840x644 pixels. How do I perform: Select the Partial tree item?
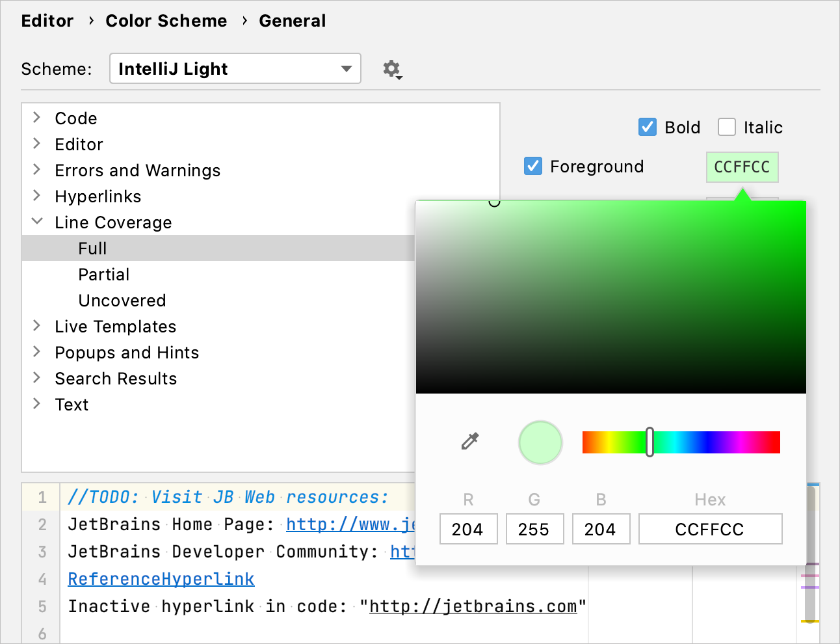[103, 274]
